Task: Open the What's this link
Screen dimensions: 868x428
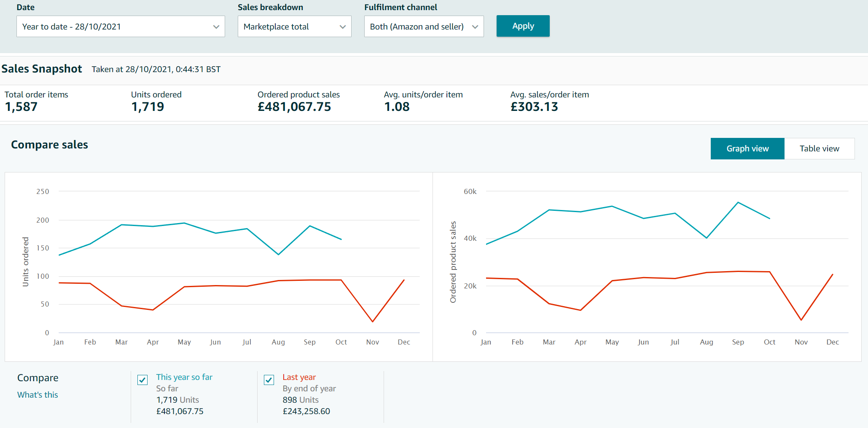Action: point(38,395)
